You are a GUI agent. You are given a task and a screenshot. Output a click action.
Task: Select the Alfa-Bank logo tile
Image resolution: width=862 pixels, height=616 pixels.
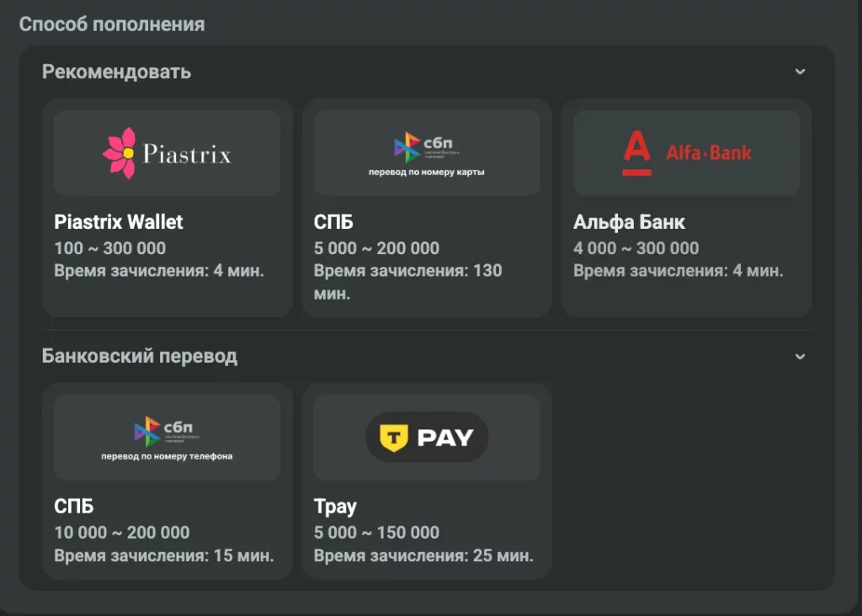tap(687, 153)
